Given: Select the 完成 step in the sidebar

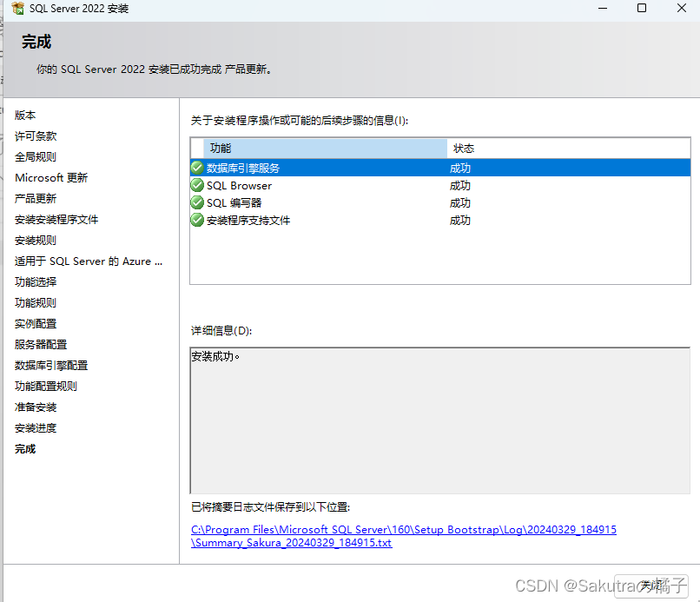Looking at the screenshot, I should (x=25, y=449).
